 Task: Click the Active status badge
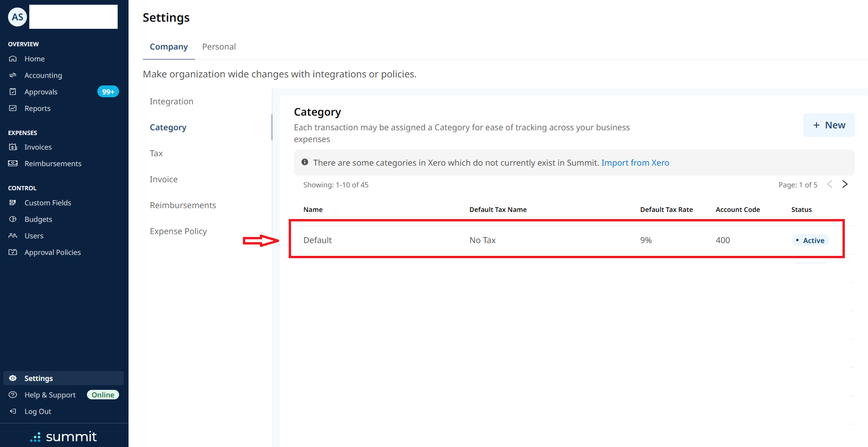point(810,240)
